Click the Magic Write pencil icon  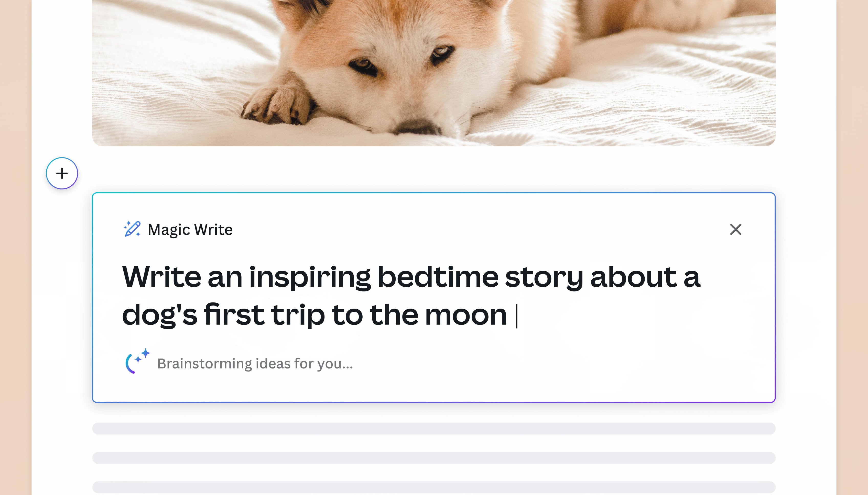132,229
